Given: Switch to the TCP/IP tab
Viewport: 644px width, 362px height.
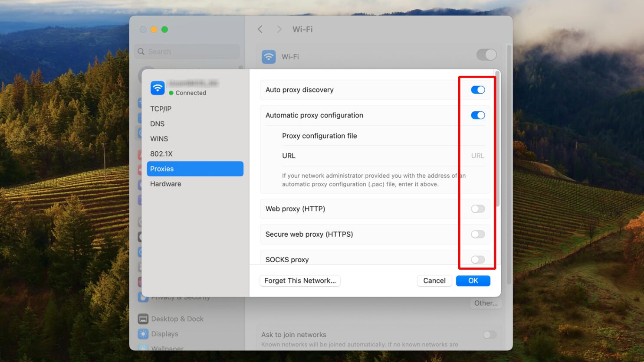Looking at the screenshot, I should [x=161, y=109].
